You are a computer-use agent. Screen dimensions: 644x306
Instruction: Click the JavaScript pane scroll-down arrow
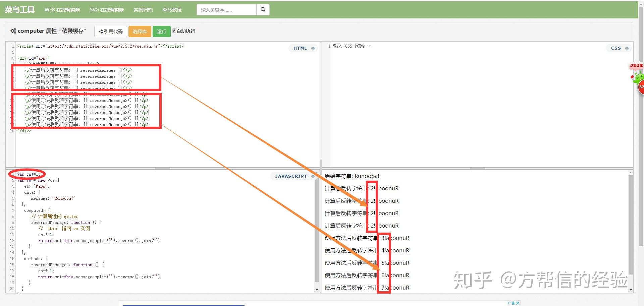pyautogui.click(x=317, y=290)
